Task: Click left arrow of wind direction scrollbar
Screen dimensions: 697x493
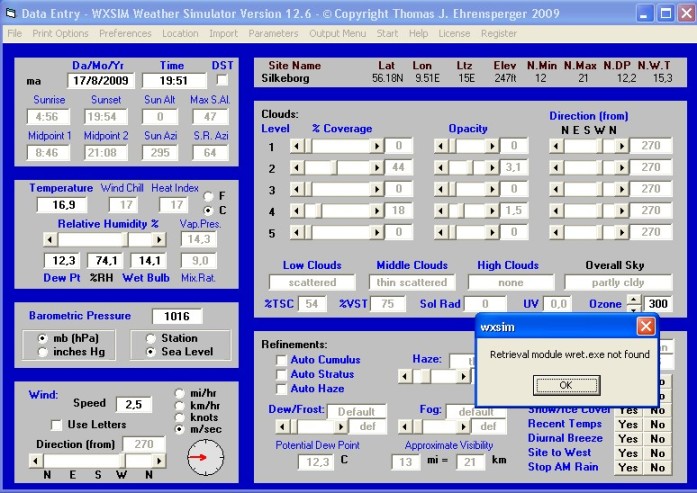Action: coord(36,461)
